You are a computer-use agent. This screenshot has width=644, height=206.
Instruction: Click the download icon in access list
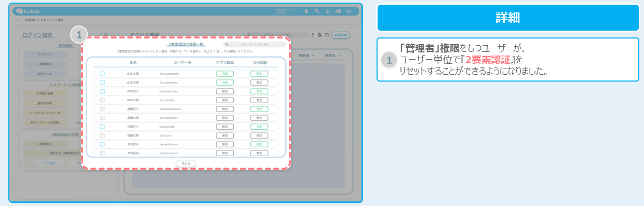coord(313,35)
